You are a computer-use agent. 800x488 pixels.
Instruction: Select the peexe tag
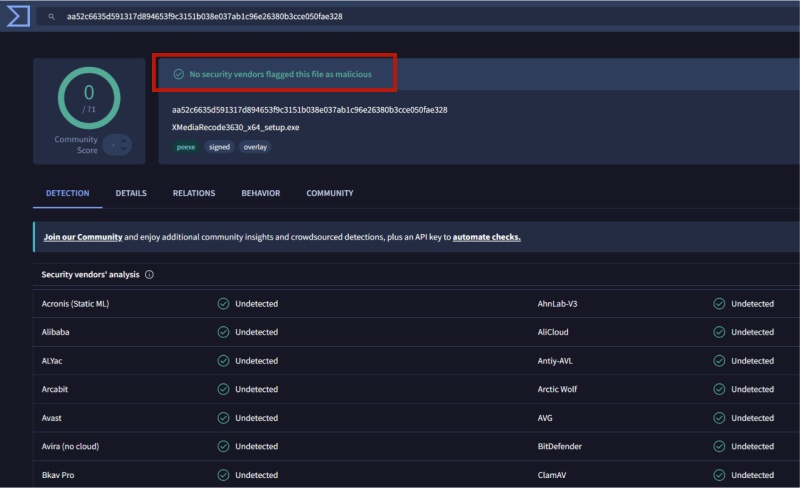[186, 147]
